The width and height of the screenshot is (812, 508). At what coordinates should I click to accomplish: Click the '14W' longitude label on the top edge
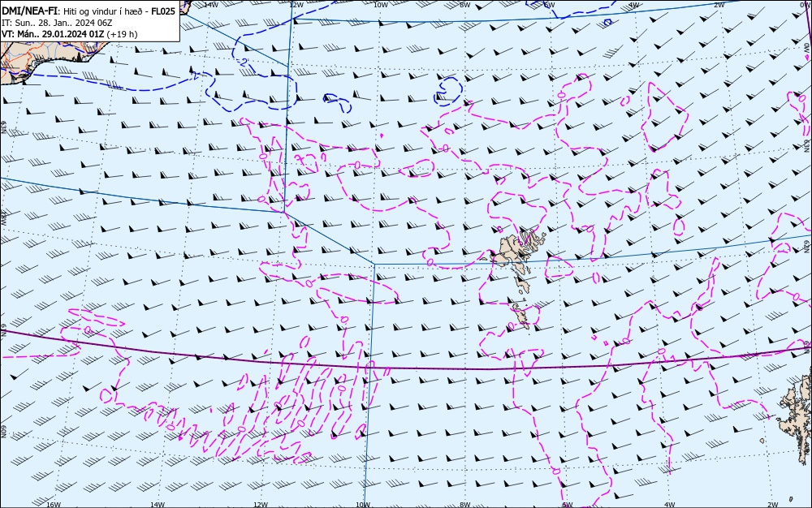pyautogui.click(x=210, y=4)
